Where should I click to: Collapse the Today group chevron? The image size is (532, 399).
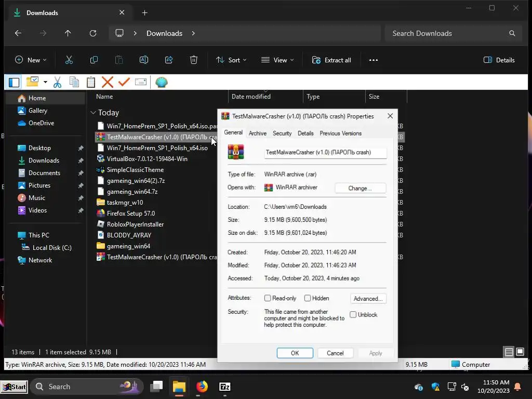pyautogui.click(x=94, y=113)
